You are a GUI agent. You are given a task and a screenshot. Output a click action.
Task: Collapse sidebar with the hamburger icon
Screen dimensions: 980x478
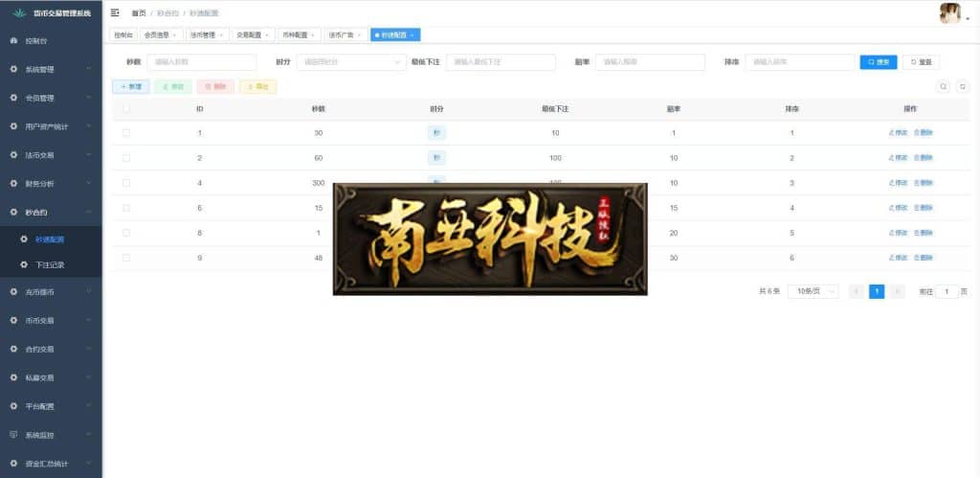(x=115, y=12)
